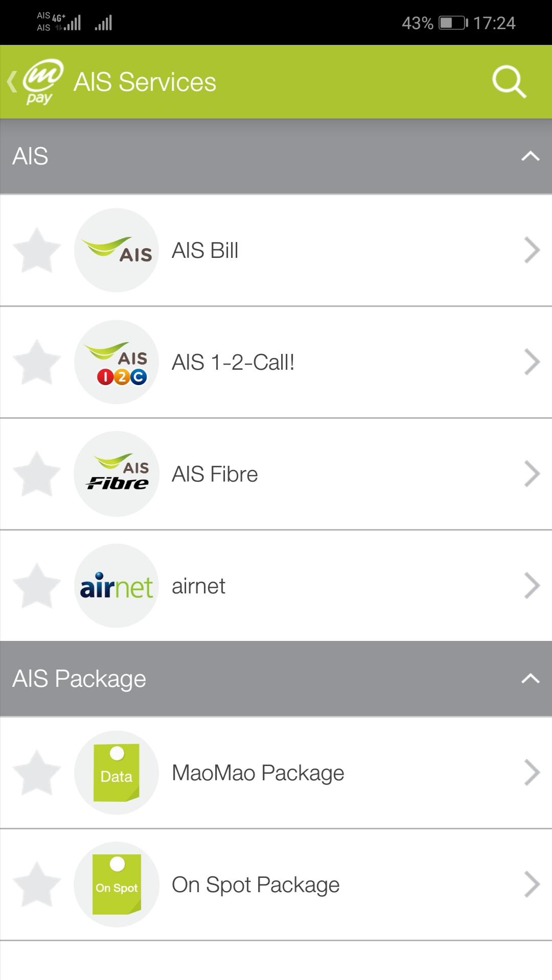
Task: Tap the AIS 1-2-Call logo icon
Action: [117, 362]
